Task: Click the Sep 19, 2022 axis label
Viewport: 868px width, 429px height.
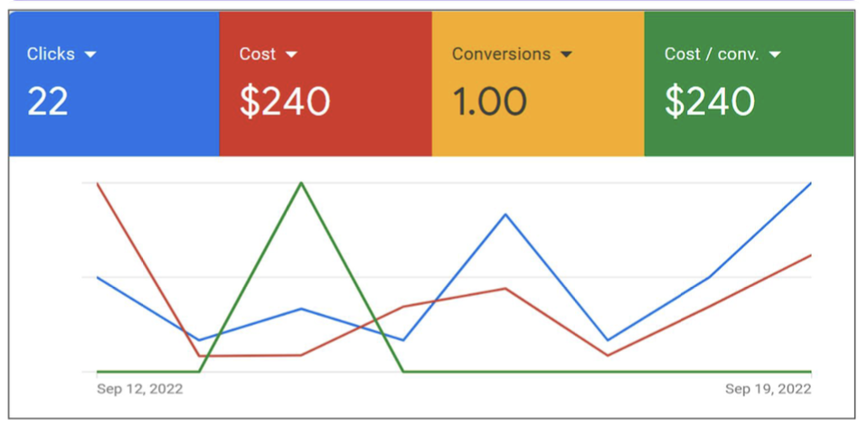Action: [768, 389]
